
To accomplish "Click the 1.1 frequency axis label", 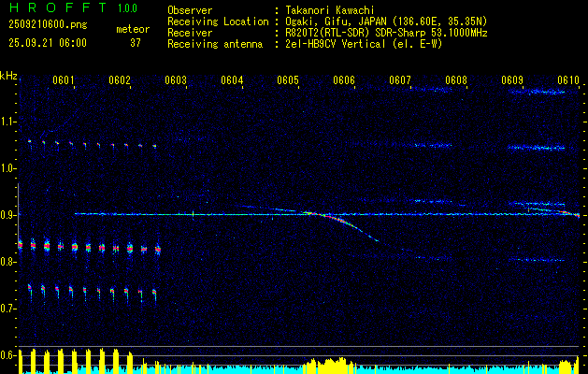I will [8, 122].
